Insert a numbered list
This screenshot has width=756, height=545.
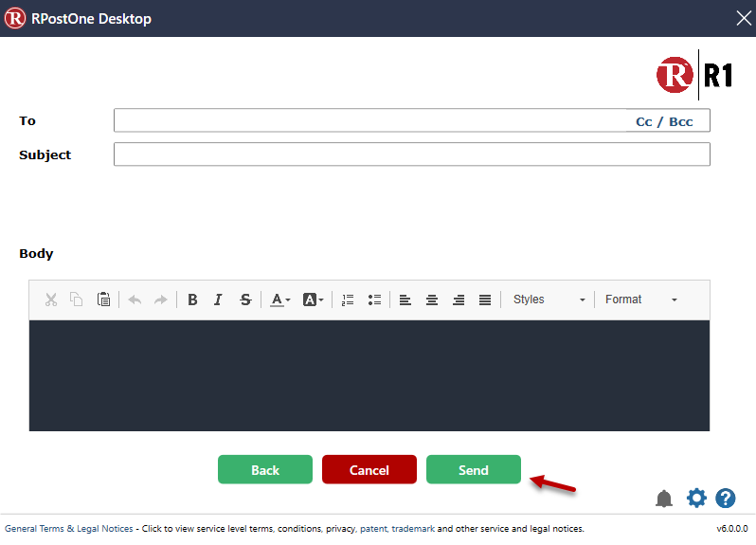tap(348, 300)
